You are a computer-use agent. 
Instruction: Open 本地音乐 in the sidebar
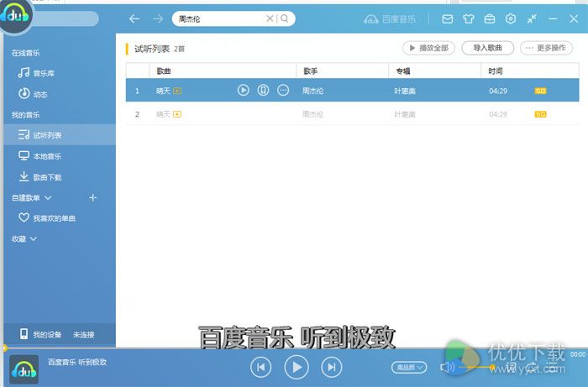pyautogui.click(x=39, y=156)
